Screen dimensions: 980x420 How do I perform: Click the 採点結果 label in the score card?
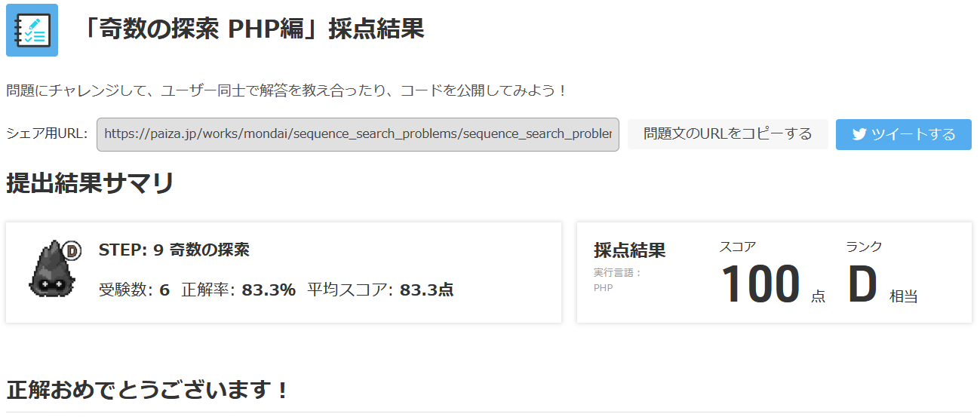click(x=629, y=250)
